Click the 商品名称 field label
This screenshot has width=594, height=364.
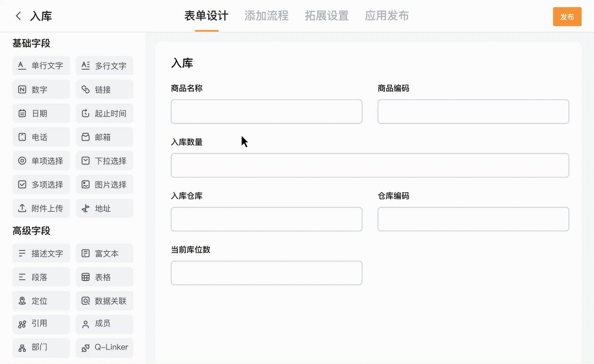pyautogui.click(x=187, y=88)
